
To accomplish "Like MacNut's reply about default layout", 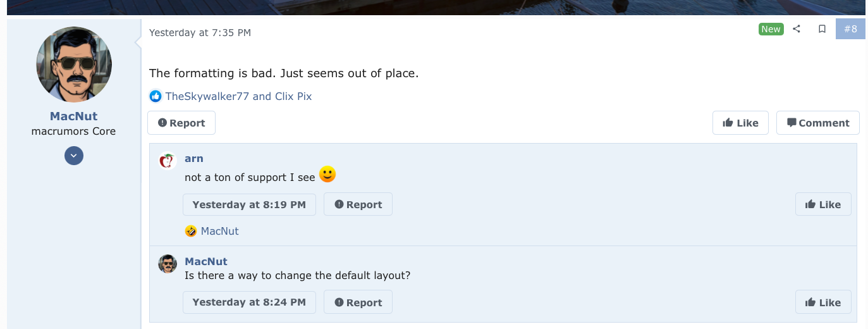I will 823,302.
